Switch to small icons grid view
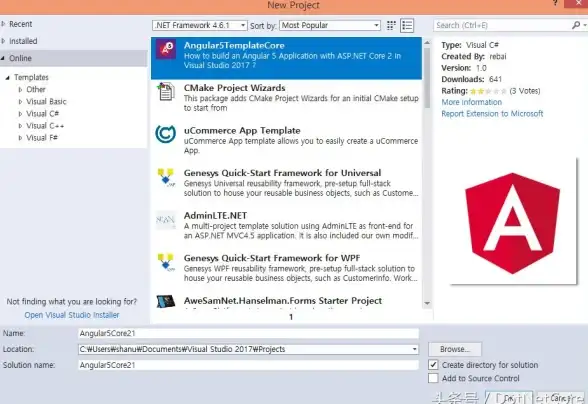This screenshot has width=588, height=404. (x=391, y=26)
